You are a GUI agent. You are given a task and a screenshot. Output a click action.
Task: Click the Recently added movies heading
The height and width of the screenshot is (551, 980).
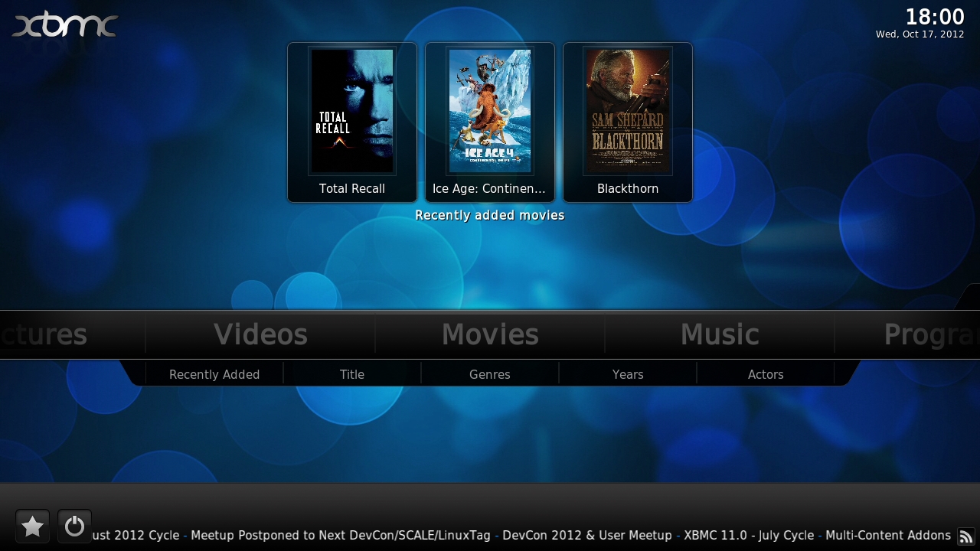click(x=490, y=215)
